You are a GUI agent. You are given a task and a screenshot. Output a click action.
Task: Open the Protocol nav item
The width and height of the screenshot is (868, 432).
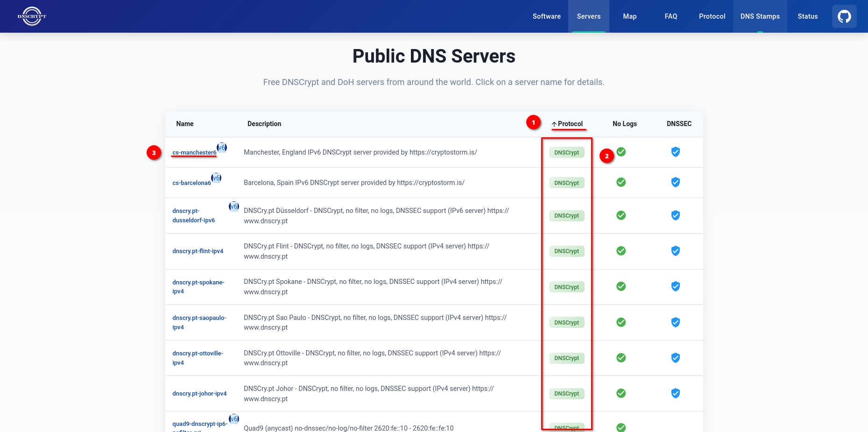tap(712, 16)
